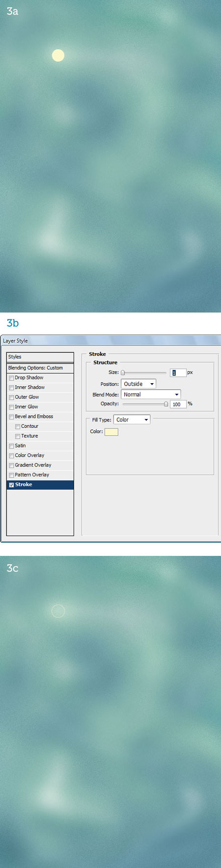This screenshot has height=868, width=221.
Task: Open the Fill Type dropdown set to Color
Action: pos(132,420)
